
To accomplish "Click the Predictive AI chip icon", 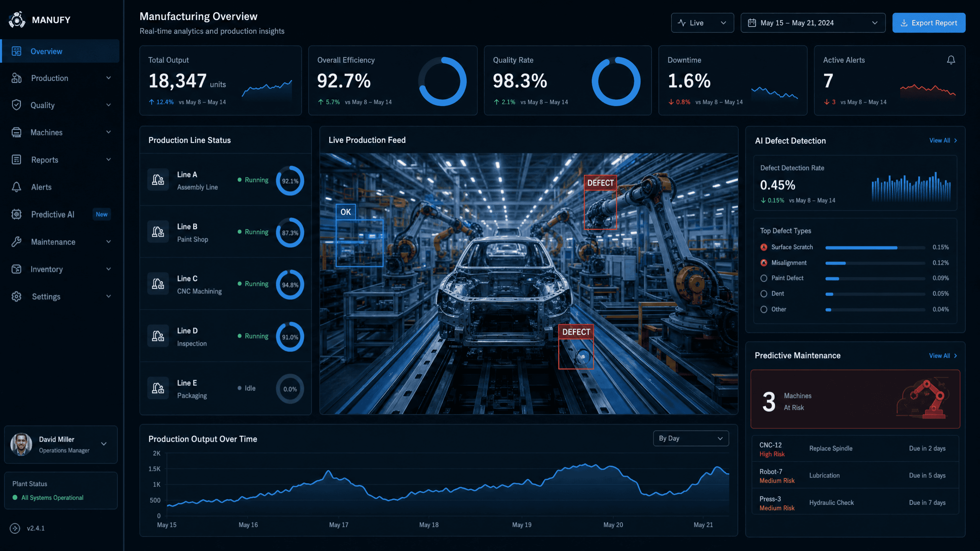I will tap(16, 214).
